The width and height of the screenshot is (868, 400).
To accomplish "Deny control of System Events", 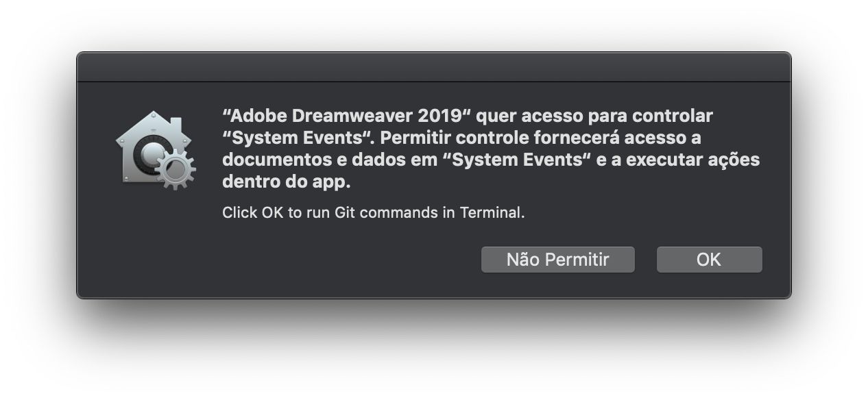I will [557, 259].
